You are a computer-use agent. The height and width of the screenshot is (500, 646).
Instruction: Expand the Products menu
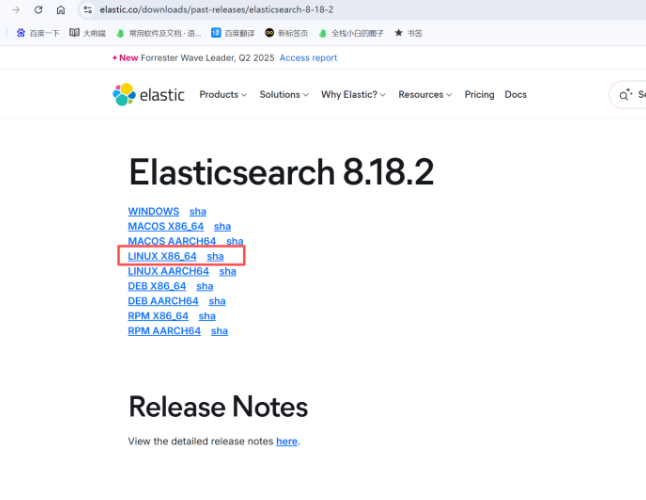pos(223,94)
